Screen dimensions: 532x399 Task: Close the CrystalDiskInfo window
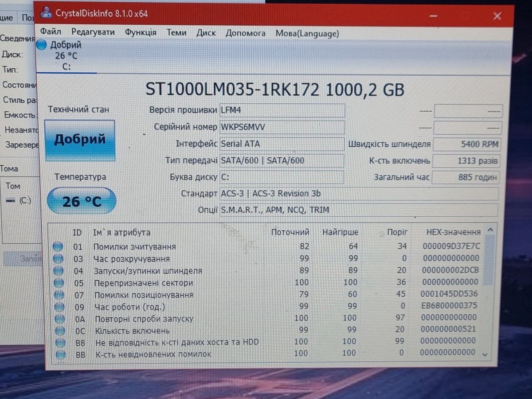click(497, 16)
